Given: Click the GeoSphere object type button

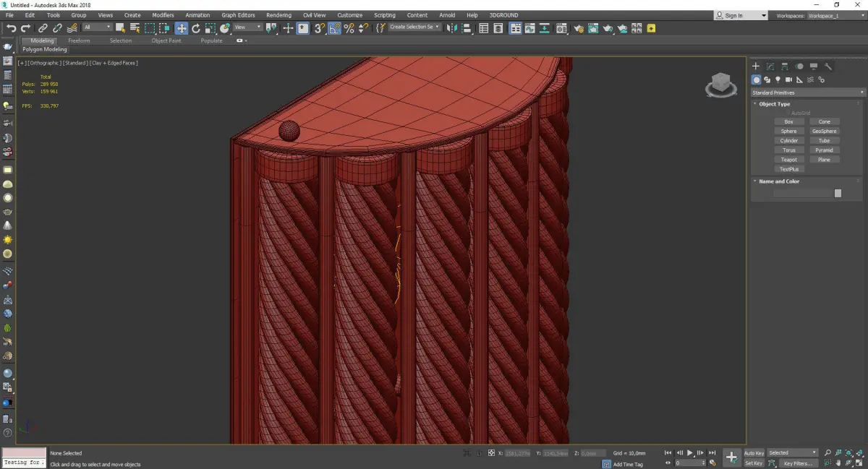Looking at the screenshot, I should 825,132.
